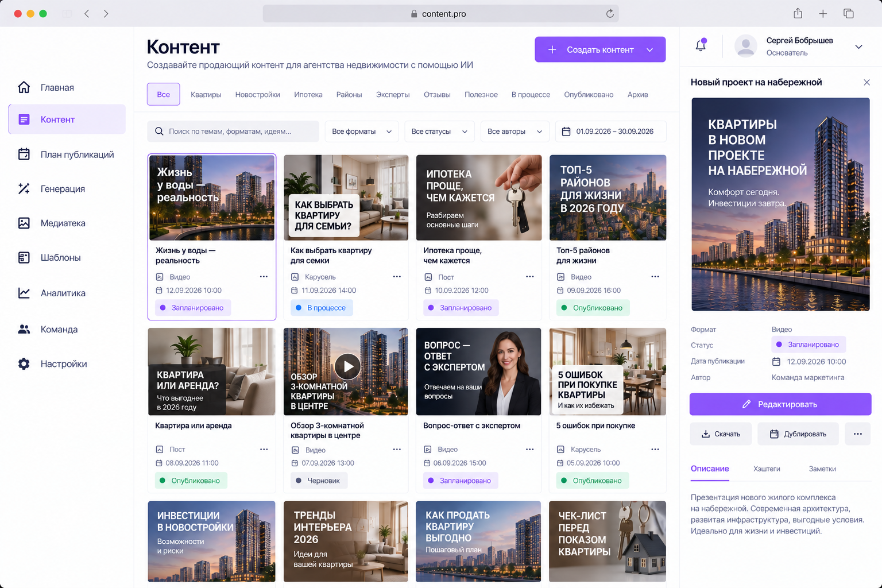Expand the 'Все форматы' filter
The width and height of the screenshot is (882, 588).
point(362,131)
